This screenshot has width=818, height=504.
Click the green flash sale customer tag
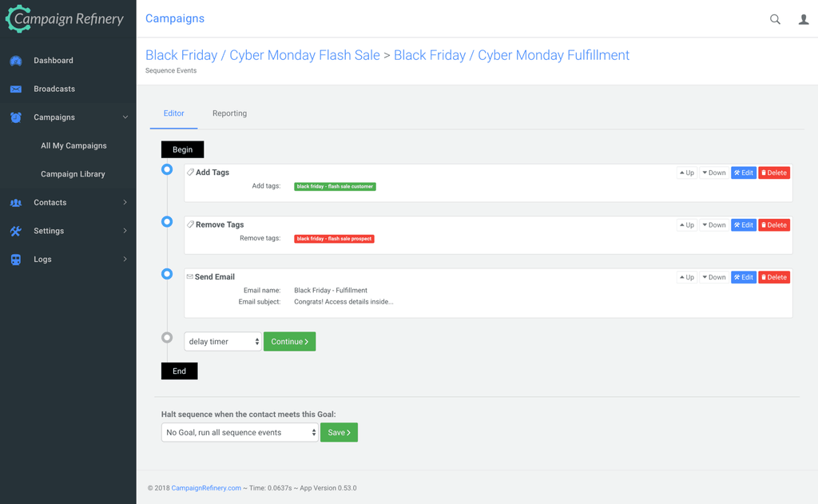335,186
